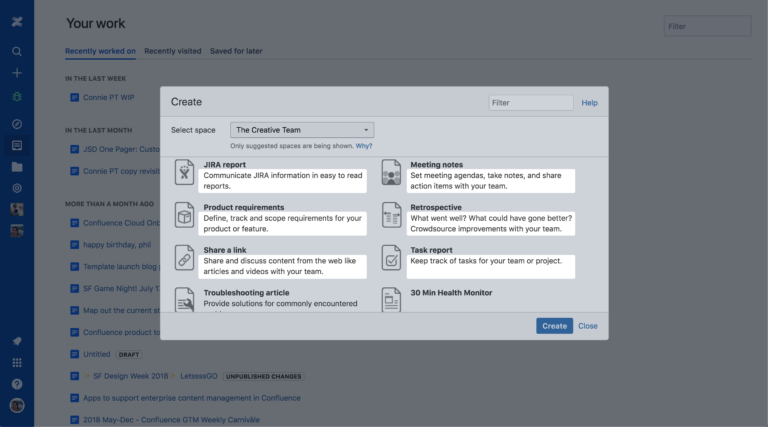The width and height of the screenshot is (768, 427).
Task: Open the user profile avatar
Action: click(17, 405)
